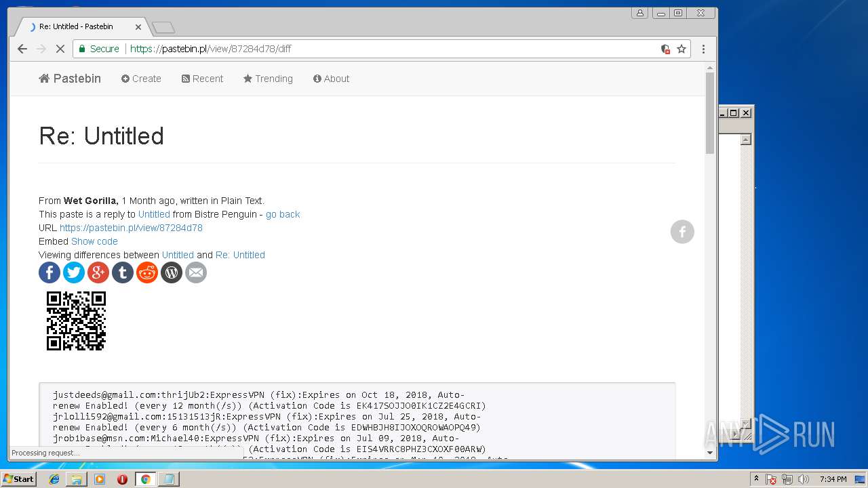Maximize the background window behind Chrome

[734, 113]
